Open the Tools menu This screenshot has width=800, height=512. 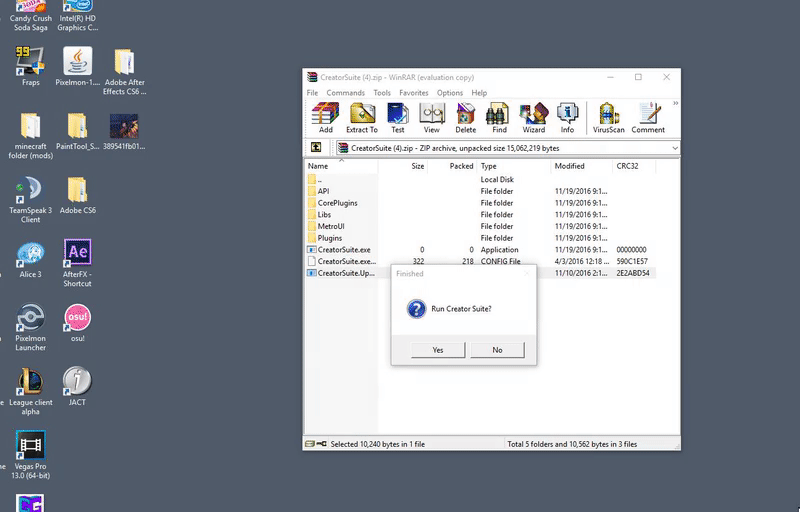tap(382, 93)
